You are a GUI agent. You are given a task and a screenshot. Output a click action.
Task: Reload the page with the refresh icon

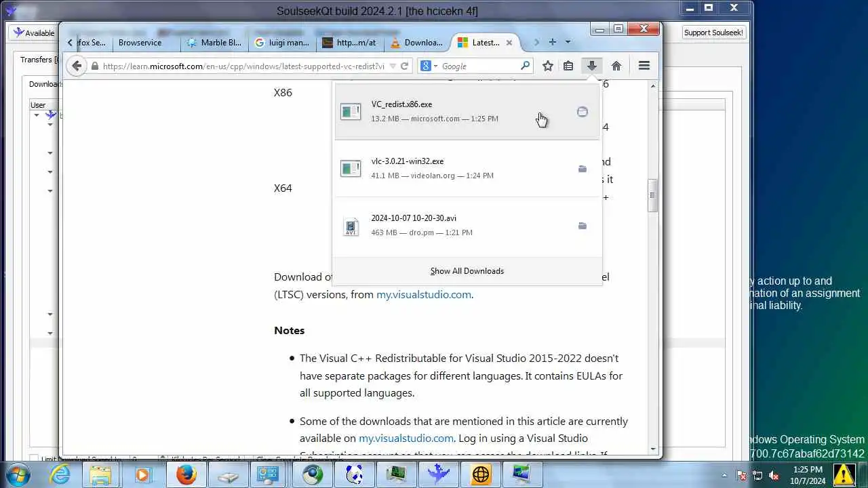(404, 66)
